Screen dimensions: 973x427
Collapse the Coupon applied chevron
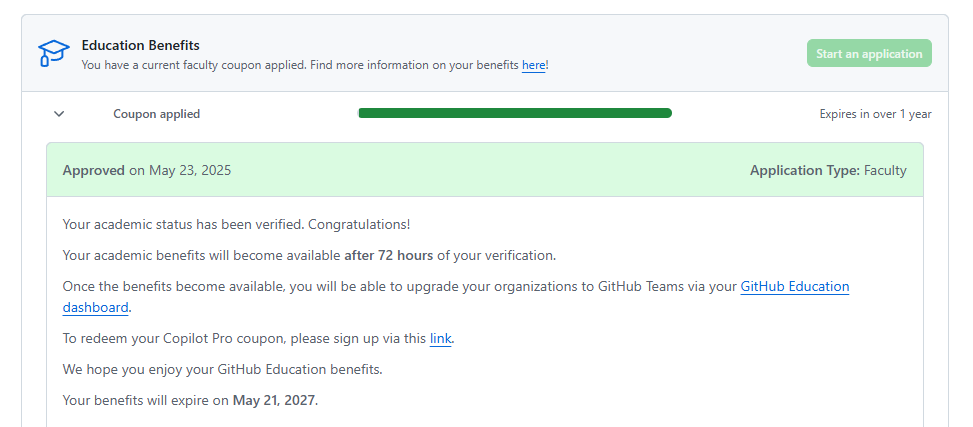coord(59,114)
